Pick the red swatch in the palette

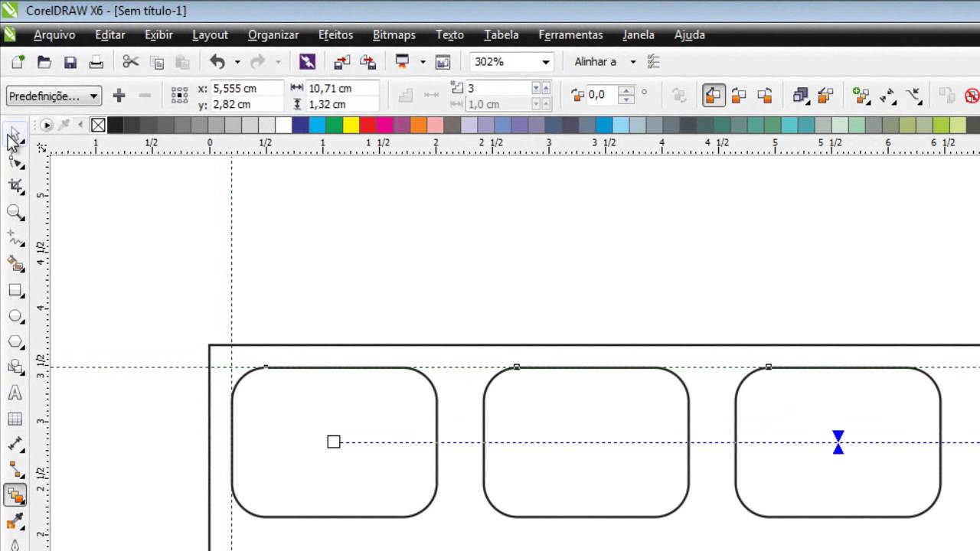368,125
